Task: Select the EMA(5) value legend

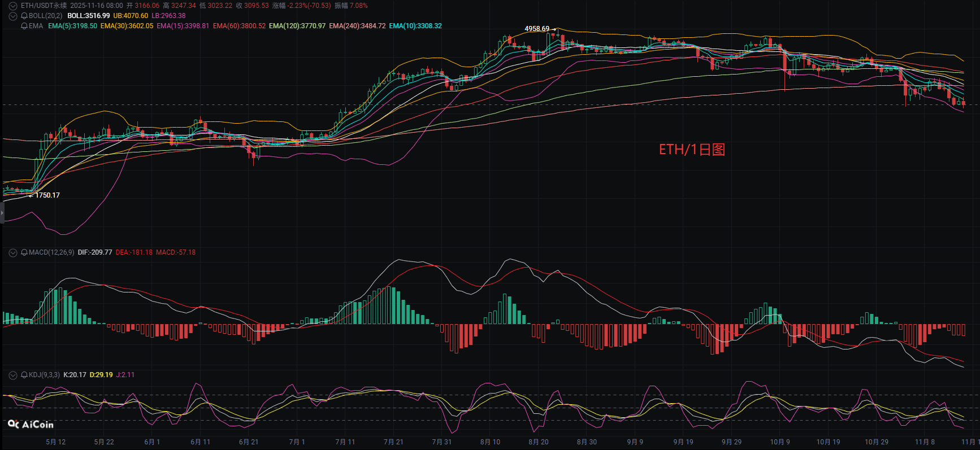Action: tap(72, 26)
